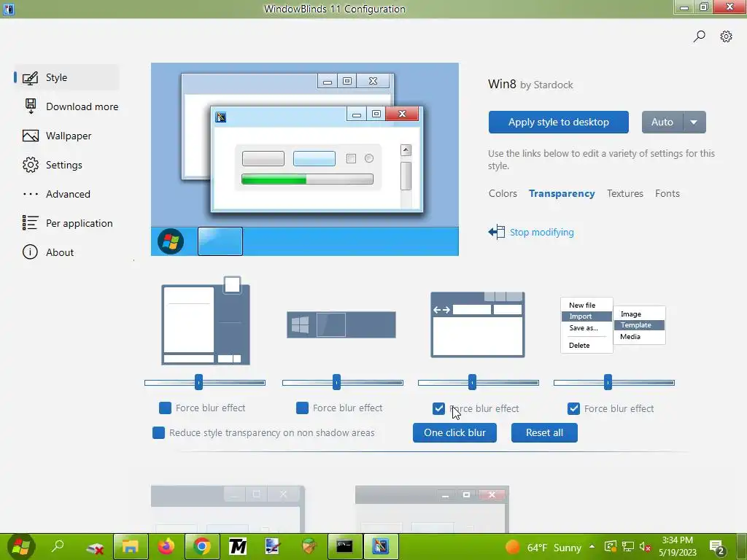Open the Advanced section
This screenshot has width=747, height=560.
coord(56,194)
